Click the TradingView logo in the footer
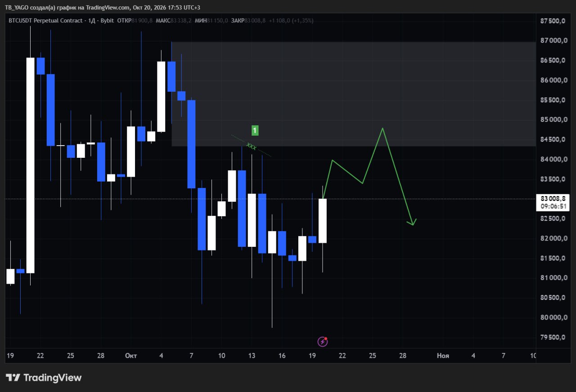Screen dimensions: 576x392 [44, 378]
